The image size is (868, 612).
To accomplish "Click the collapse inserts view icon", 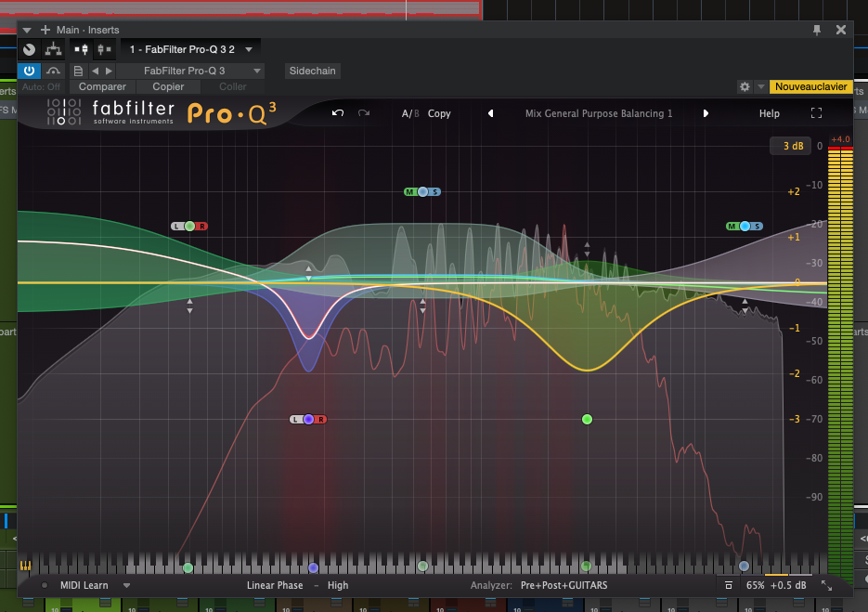I will (x=104, y=49).
